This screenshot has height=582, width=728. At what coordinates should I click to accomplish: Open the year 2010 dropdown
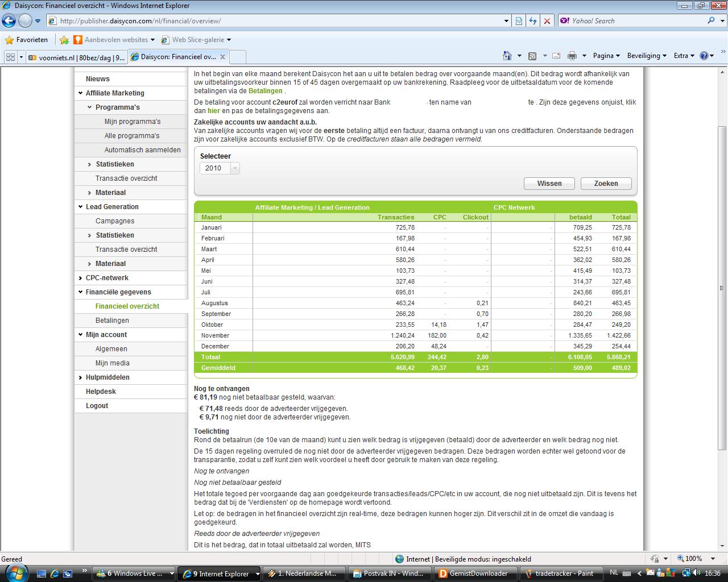click(x=220, y=168)
